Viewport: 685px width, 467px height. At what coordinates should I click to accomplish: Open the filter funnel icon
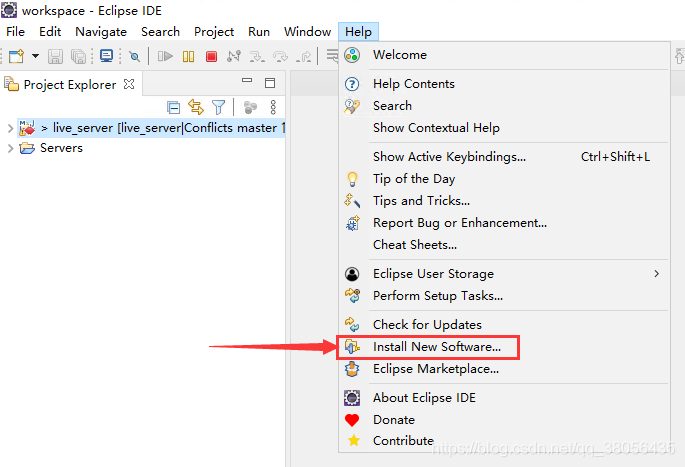pos(218,107)
